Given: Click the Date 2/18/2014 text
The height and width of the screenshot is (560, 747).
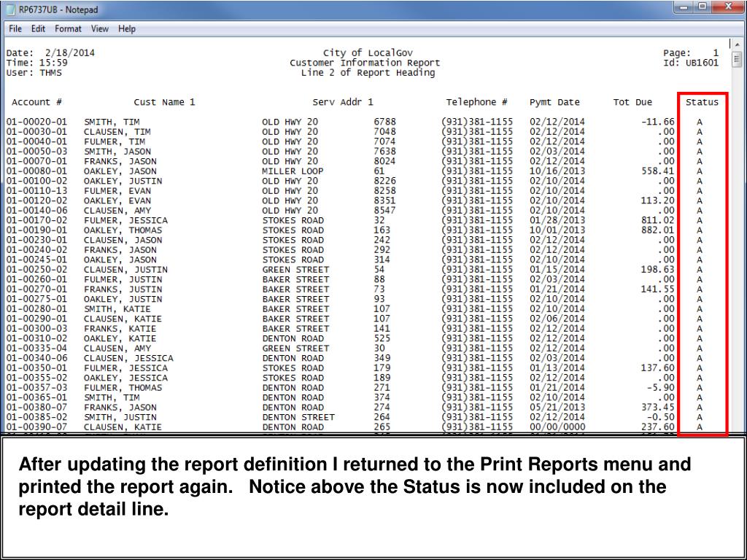Looking at the screenshot, I should 50,52.
